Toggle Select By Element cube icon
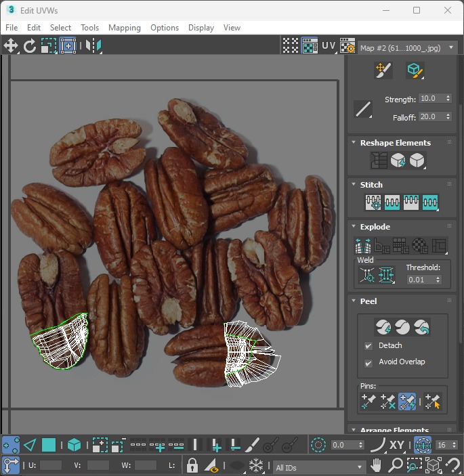This screenshot has width=464, height=476. pyautogui.click(x=74, y=446)
